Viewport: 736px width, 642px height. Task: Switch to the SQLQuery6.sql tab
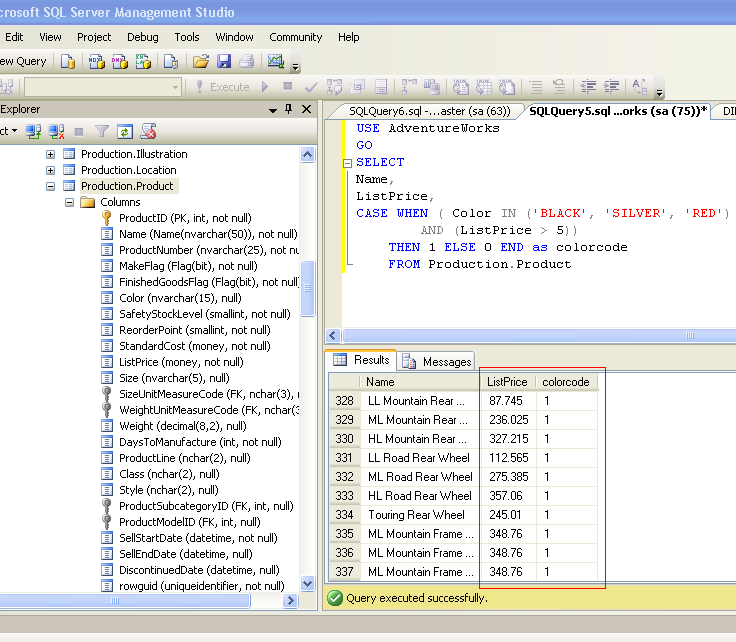click(430, 112)
